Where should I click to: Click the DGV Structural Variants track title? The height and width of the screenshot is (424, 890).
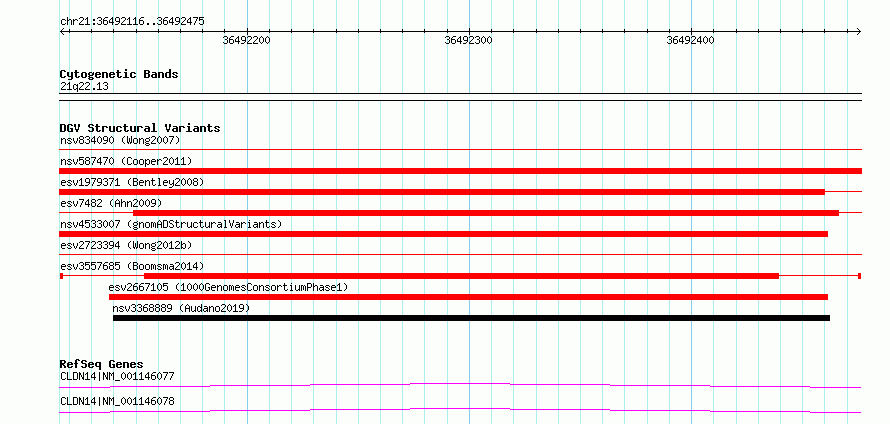tap(140, 128)
